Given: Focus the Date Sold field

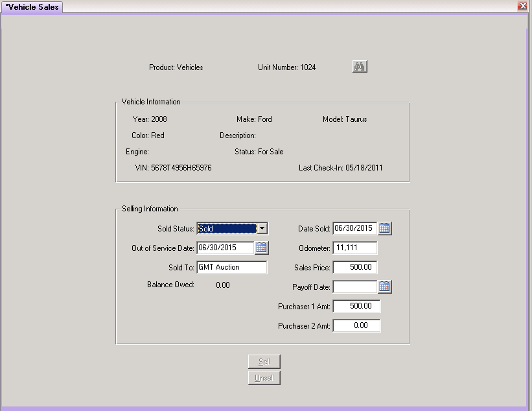Looking at the screenshot, I should (355, 228).
